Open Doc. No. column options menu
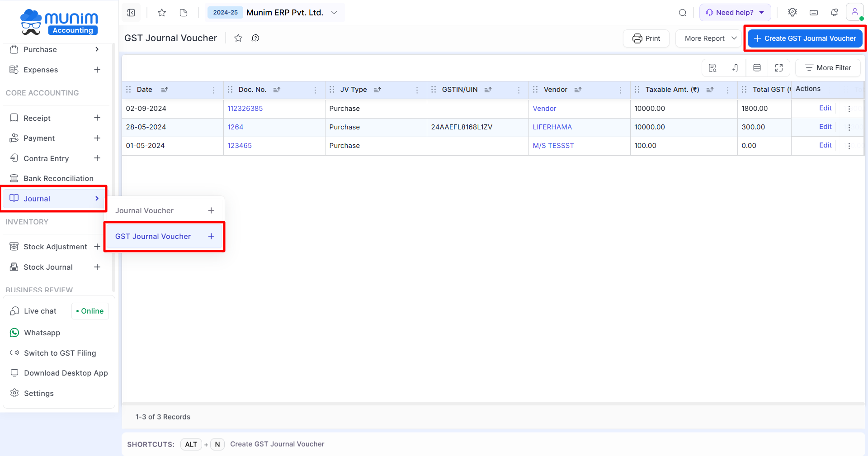This screenshot has width=868, height=457. (316, 90)
